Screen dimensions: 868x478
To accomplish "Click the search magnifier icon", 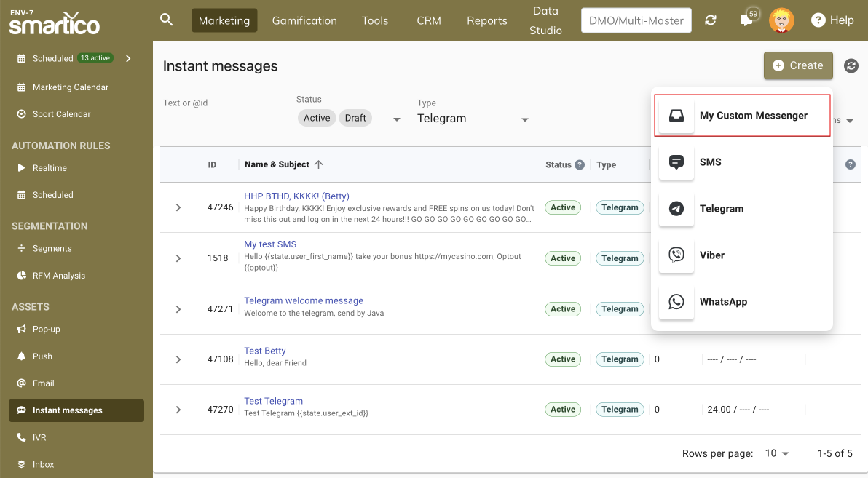I will coord(167,20).
